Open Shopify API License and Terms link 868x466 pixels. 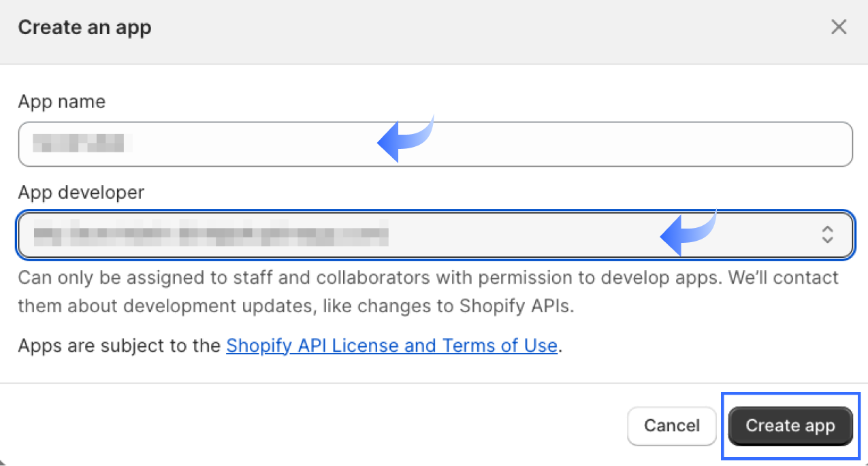click(x=391, y=346)
